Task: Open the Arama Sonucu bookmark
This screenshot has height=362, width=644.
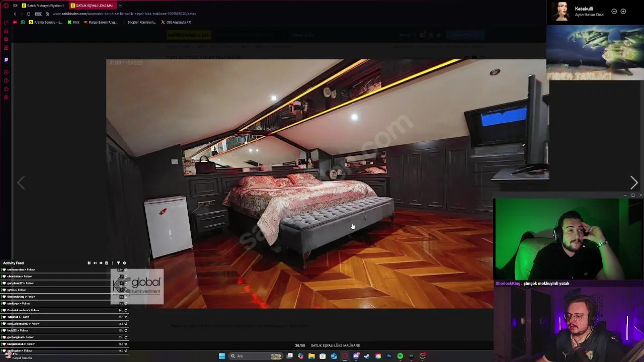Action: coord(46,22)
